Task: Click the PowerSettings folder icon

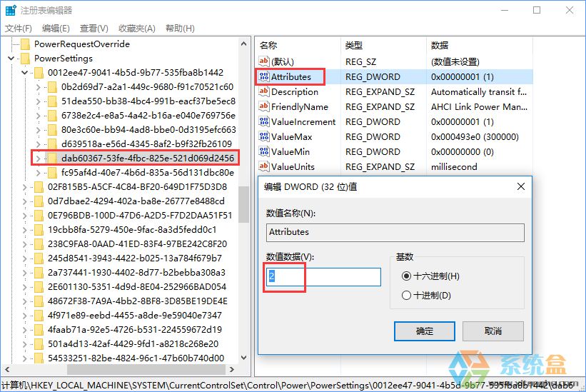Action: pos(26,59)
